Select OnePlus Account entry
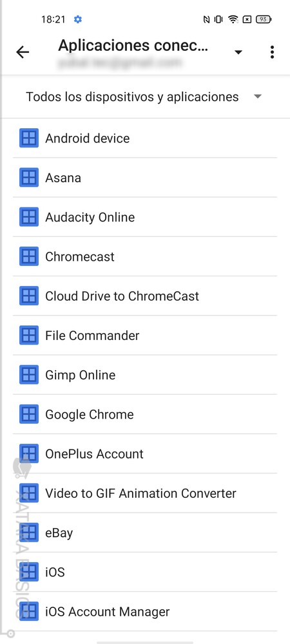290x644 pixels. (x=145, y=453)
